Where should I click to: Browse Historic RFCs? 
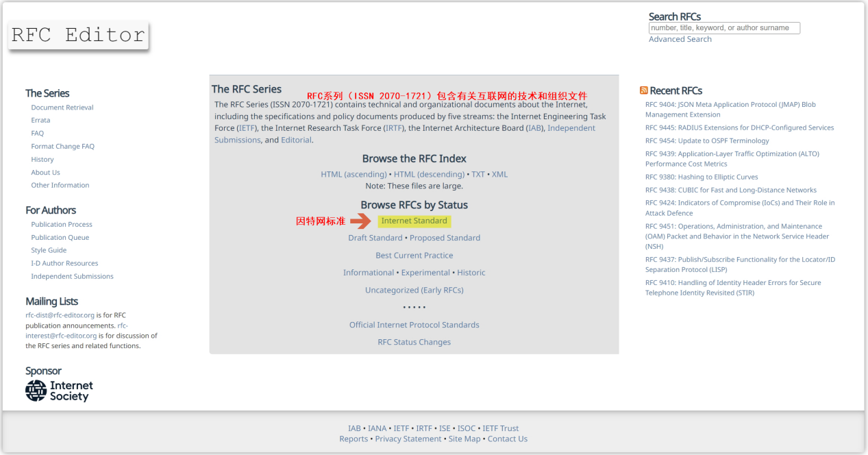coord(471,273)
